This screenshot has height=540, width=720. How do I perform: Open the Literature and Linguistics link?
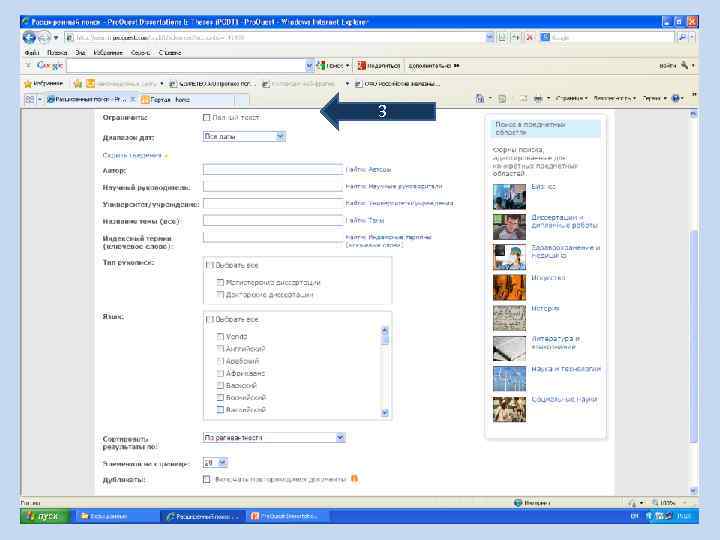tap(555, 343)
